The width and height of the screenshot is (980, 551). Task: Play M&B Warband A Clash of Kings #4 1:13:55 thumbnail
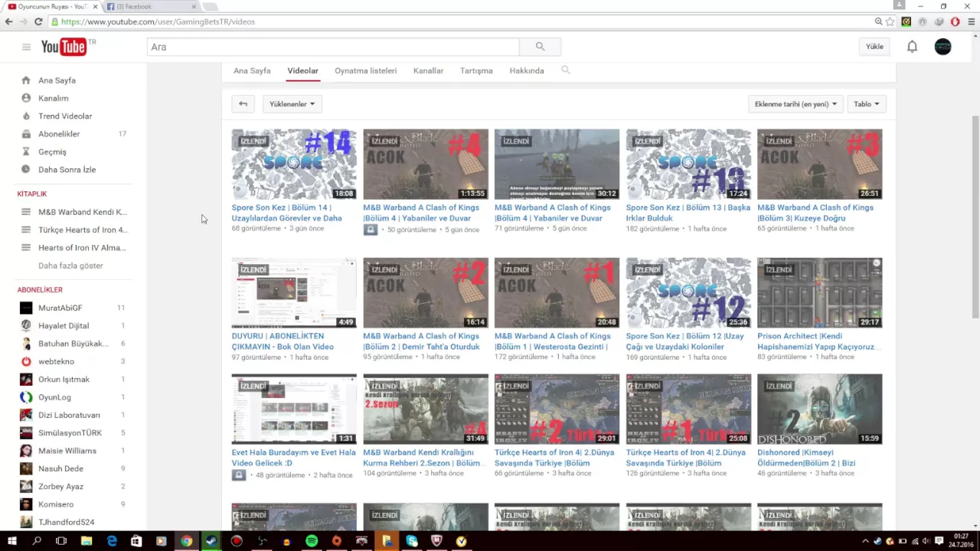pyautogui.click(x=426, y=164)
